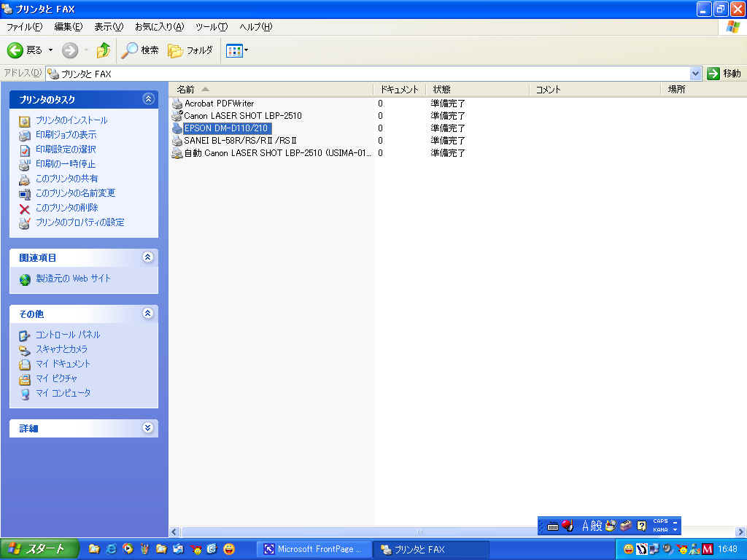Sort by the 状態 column header

pos(477,89)
